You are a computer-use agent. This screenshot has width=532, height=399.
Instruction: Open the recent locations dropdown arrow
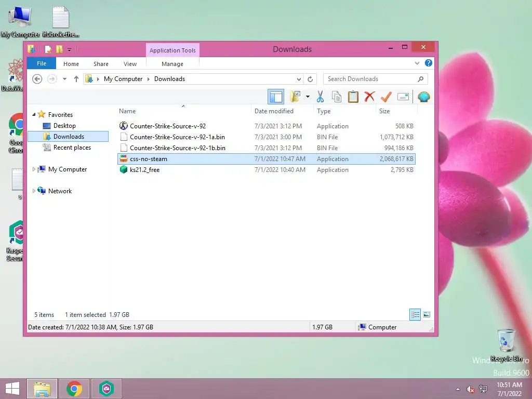(x=64, y=79)
